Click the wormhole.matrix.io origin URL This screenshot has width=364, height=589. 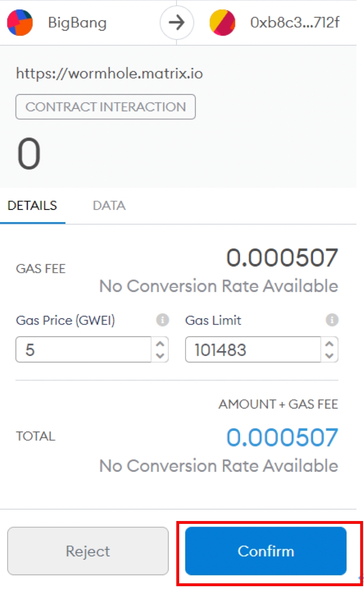(x=109, y=74)
